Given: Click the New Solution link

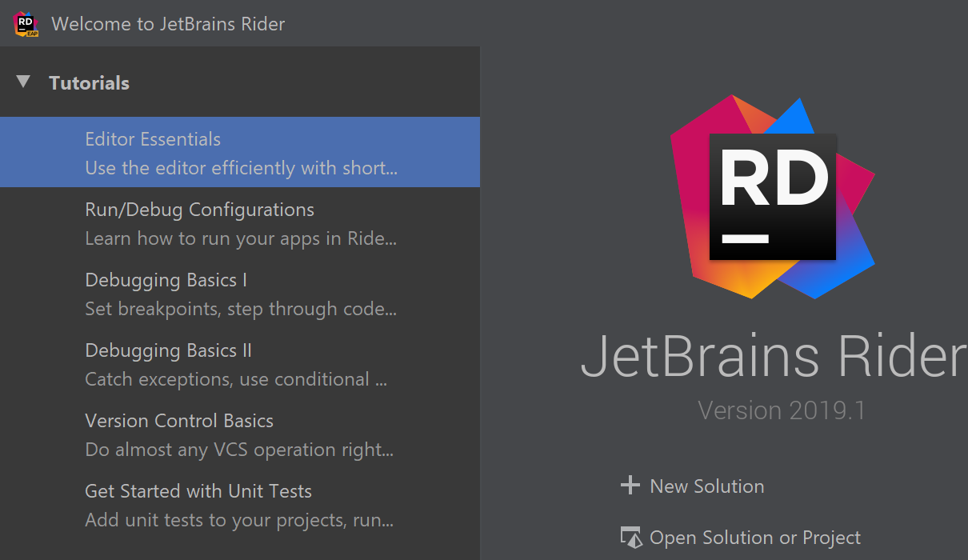Looking at the screenshot, I should tap(706, 486).
